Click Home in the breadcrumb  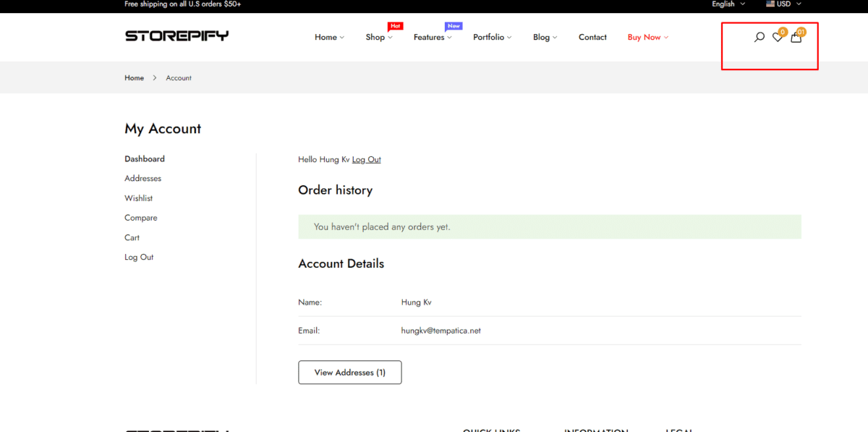point(134,78)
